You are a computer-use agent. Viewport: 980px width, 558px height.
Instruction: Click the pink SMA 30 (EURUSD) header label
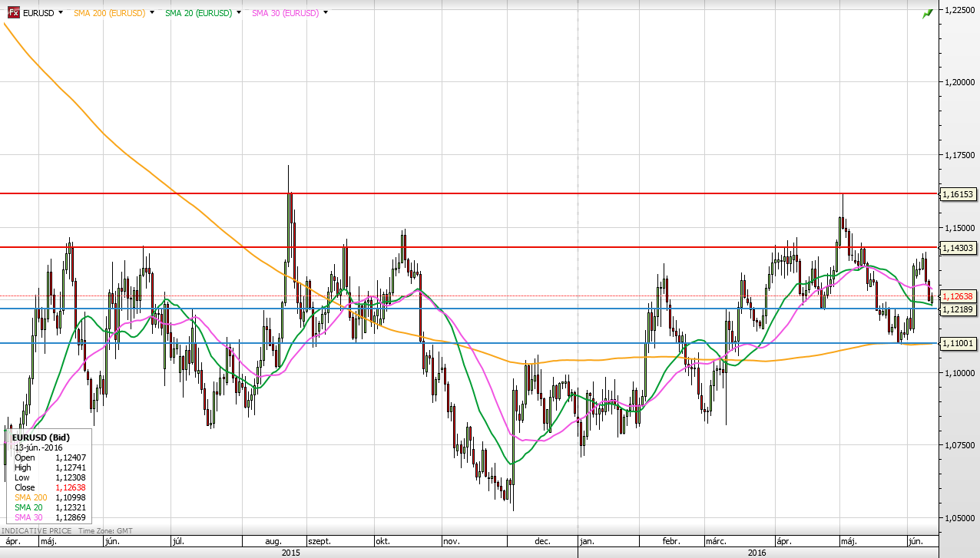pos(286,13)
